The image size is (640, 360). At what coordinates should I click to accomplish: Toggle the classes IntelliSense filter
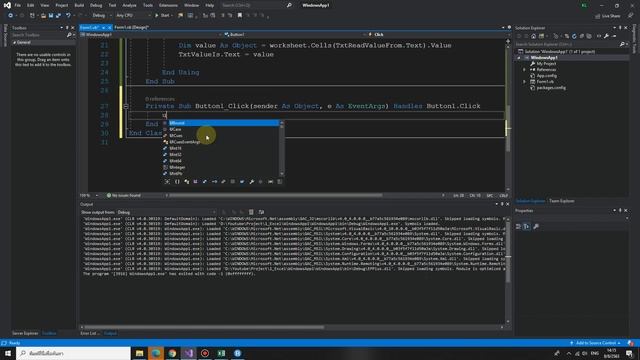tap(187, 182)
